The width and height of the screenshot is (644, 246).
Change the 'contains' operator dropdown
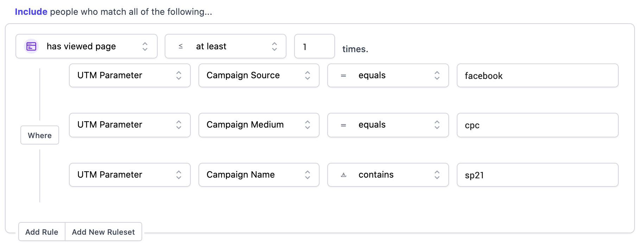[388, 175]
